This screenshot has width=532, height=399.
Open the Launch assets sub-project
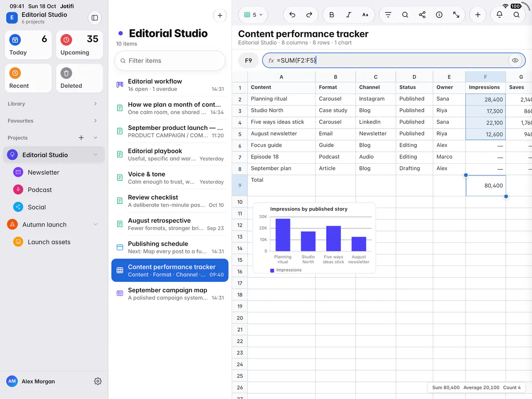pyautogui.click(x=53, y=242)
